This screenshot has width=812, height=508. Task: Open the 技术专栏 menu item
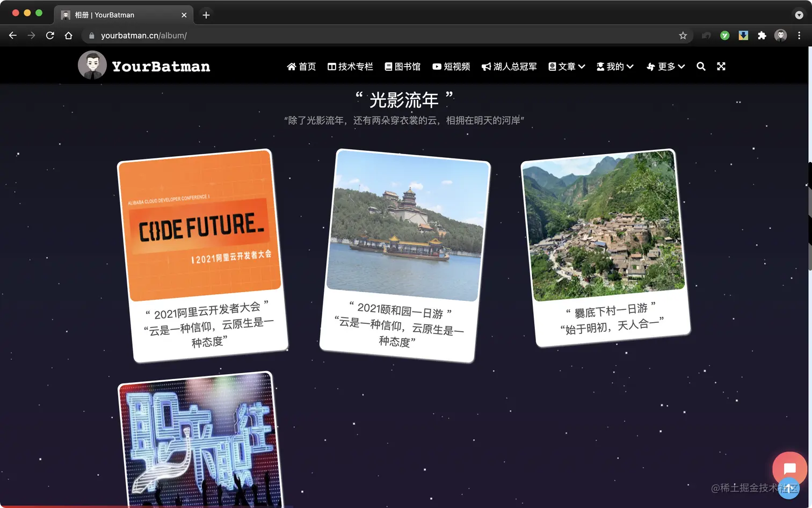(350, 67)
